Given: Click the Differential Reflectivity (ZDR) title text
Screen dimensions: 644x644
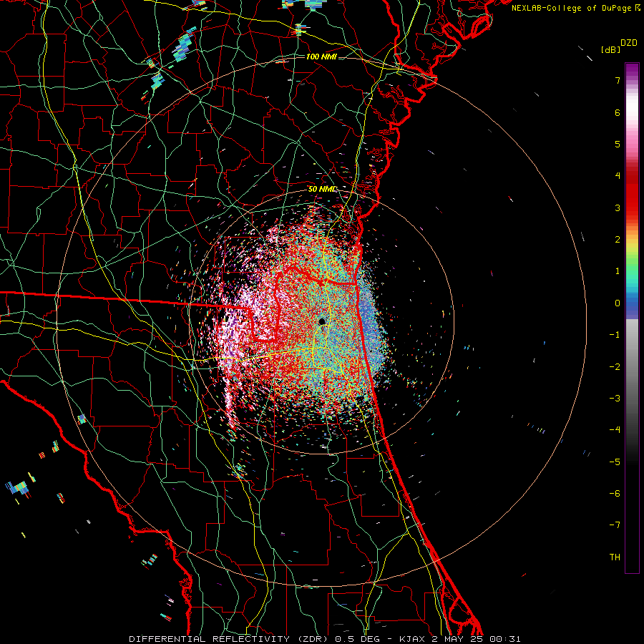Looking at the screenshot, I should point(228,639).
